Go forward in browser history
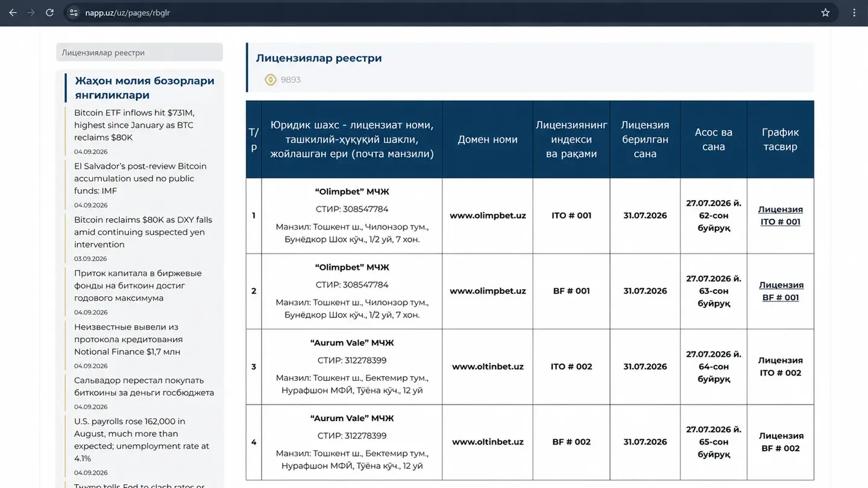This screenshot has height=488, width=868. 31,13
